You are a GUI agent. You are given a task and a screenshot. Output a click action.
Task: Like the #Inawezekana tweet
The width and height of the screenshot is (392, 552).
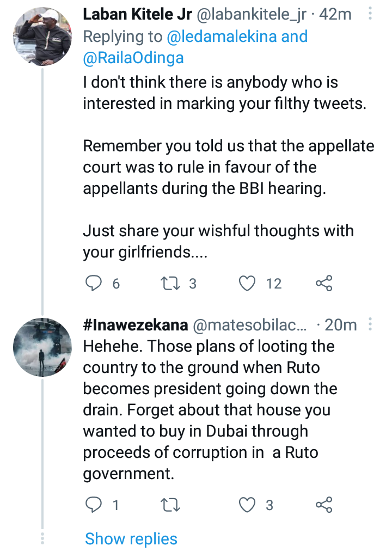[247, 505]
